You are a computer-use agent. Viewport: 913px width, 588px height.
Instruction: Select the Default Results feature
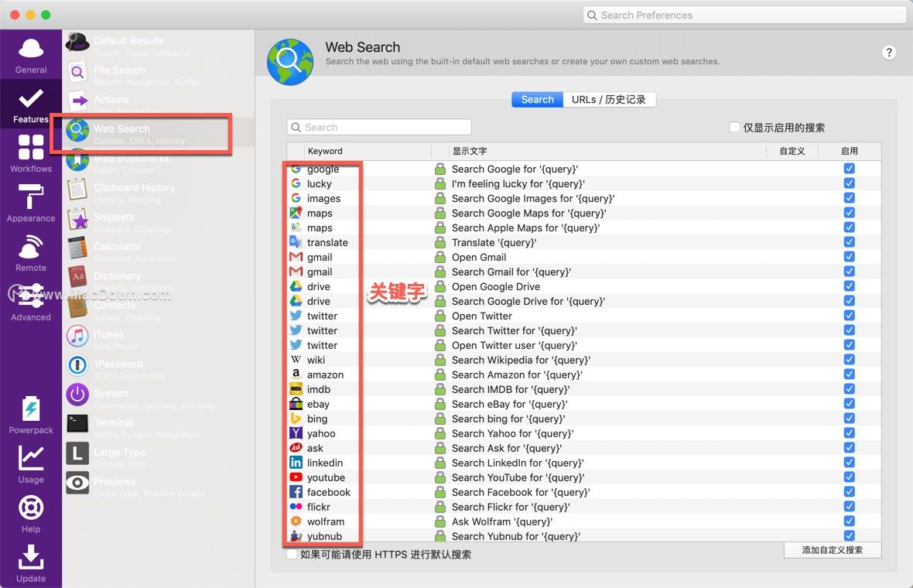click(159, 46)
